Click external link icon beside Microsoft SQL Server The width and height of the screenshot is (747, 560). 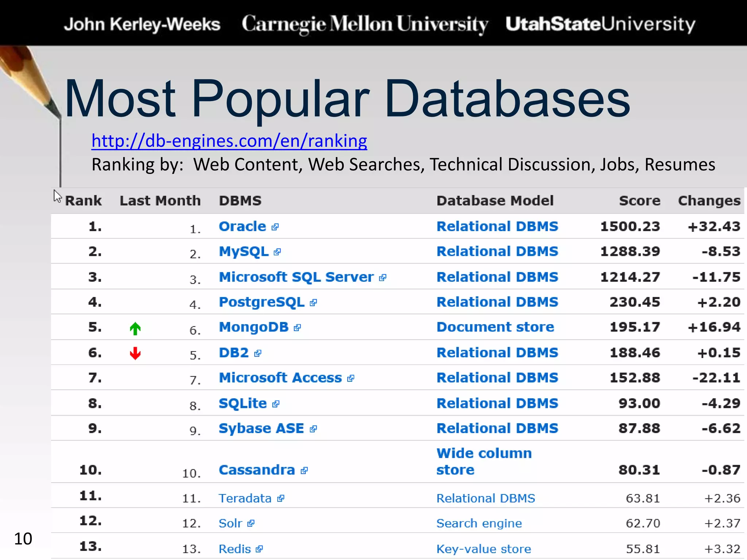(383, 278)
